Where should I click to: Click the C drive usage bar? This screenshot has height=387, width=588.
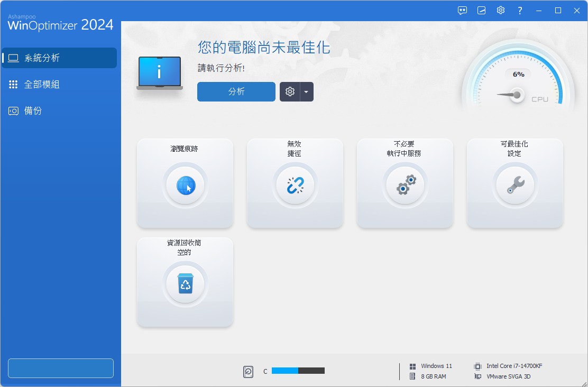coord(298,371)
